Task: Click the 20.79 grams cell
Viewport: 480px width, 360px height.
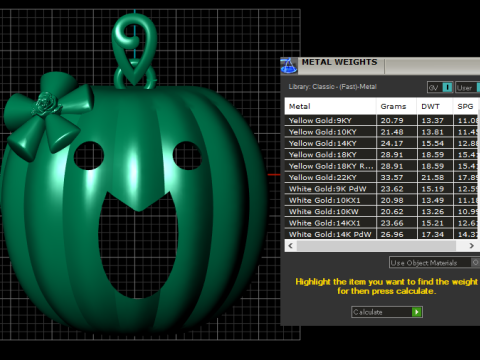Action: (397, 120)
